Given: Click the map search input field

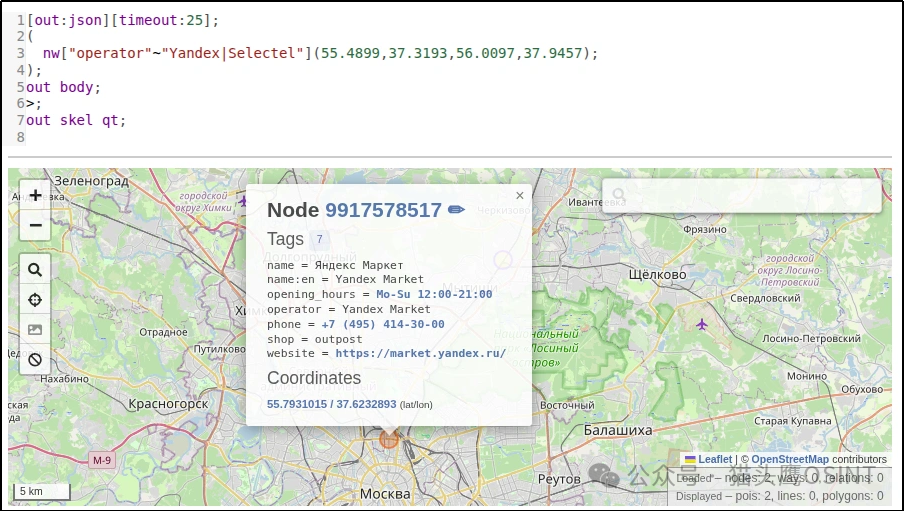Looking at the screenshot, I should [742, 195].
